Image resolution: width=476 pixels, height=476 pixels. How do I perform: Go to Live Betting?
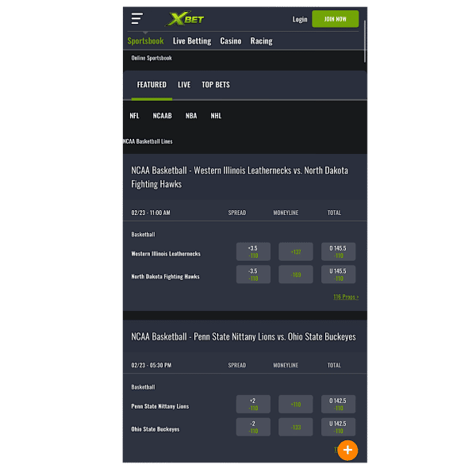192,40
